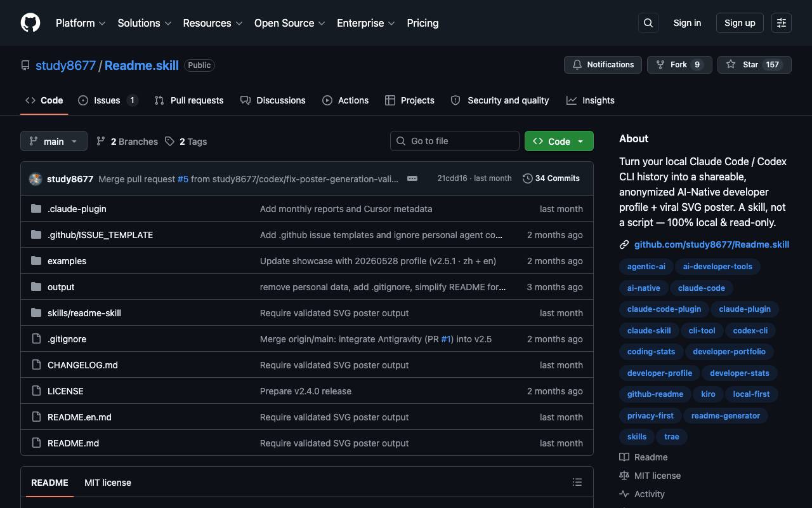Screen dimensions: 812x508
Task: View the 2 Branches link
Action: 127,141
